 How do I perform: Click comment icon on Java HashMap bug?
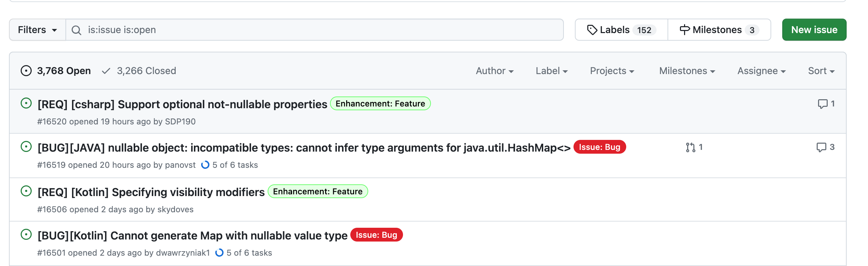coord(821,147)
